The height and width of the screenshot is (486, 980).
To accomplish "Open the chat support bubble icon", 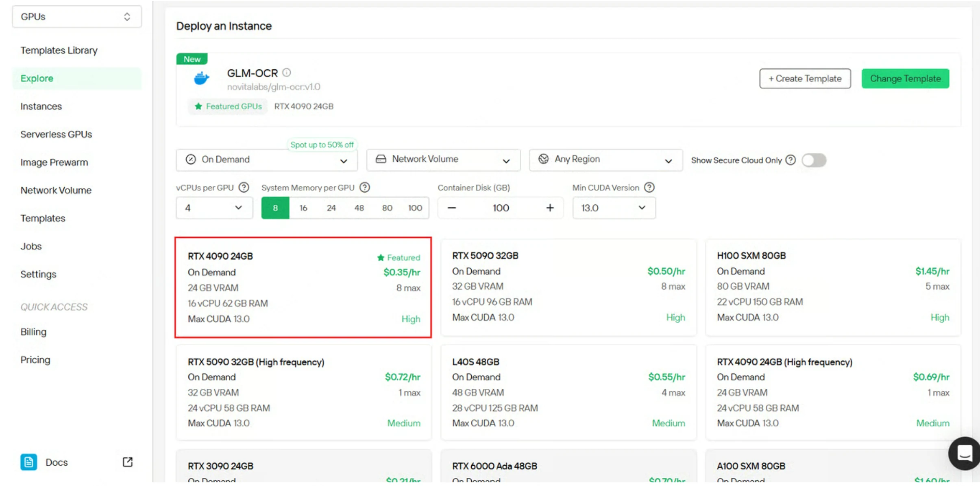I will (x=964, y=453).
